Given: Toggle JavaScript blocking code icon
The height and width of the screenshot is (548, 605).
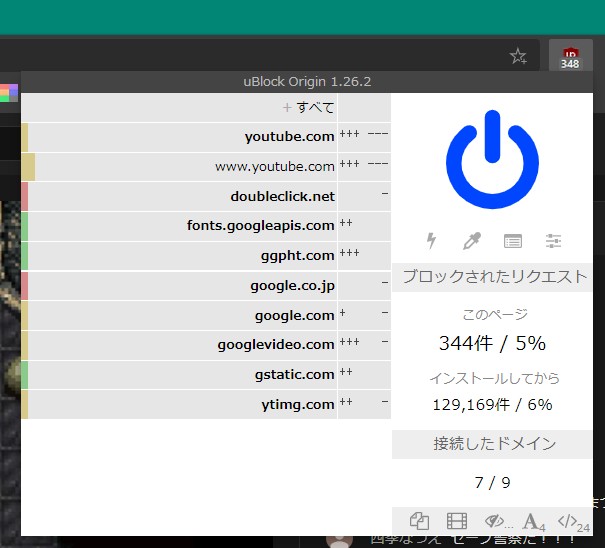Looking at the screenshot, I should tap(573, 522).
